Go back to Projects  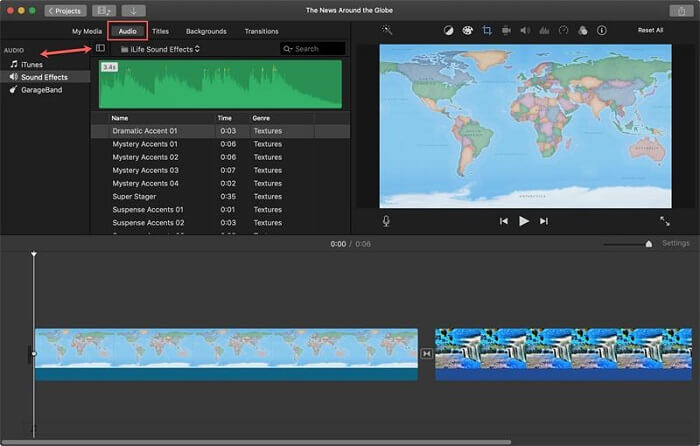[x=65, y=11]
